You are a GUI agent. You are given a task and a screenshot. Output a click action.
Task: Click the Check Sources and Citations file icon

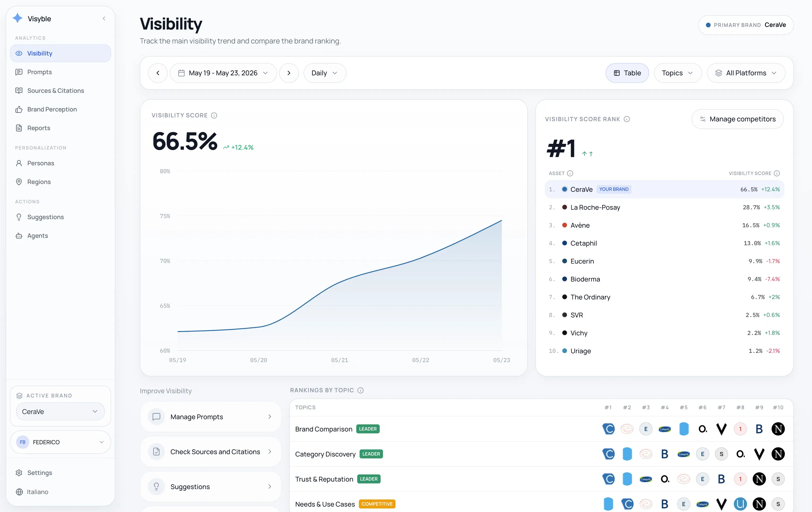coord(156,452)
